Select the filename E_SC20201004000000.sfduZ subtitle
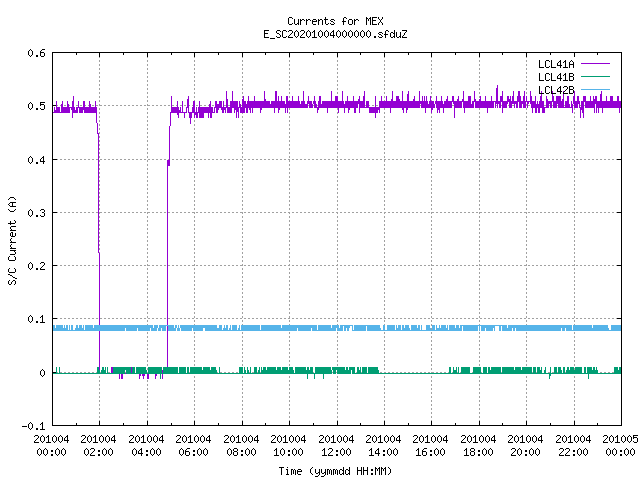 pos(335,34)
